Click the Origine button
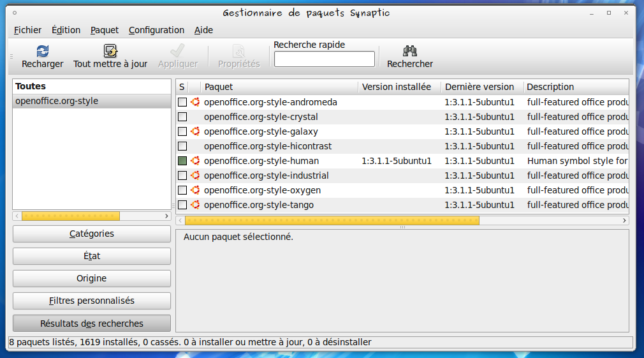This screenshot has height=358, width=644. tap(92, 278)
